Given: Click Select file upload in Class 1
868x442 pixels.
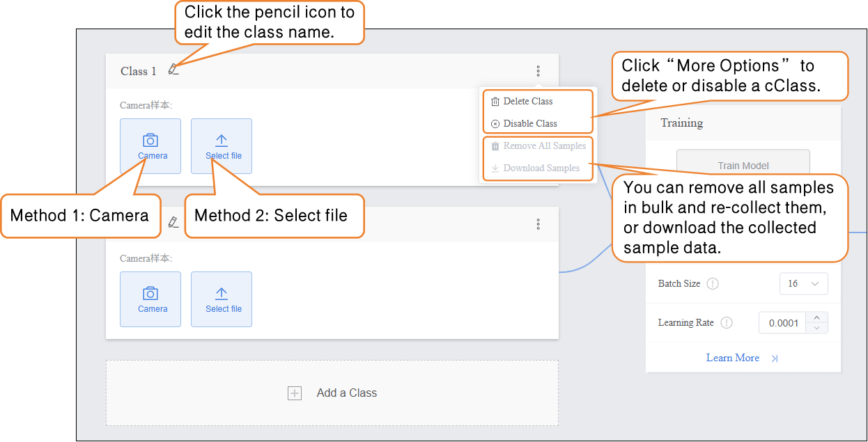Looking at the screenshot, I should point(222,146).
